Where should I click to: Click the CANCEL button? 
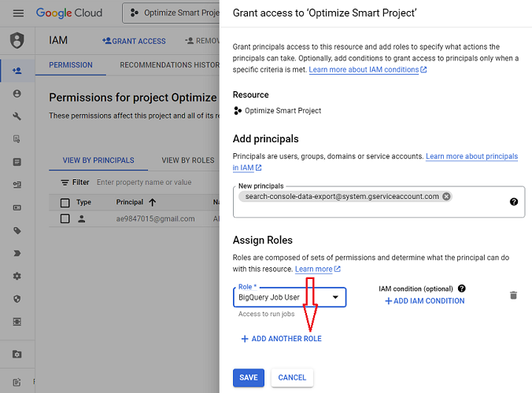tap(292, 377)
